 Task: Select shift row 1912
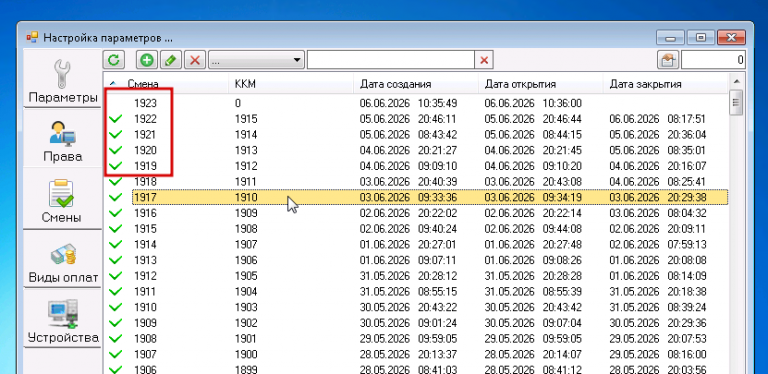pyautogui.click(x=416, y=276)
